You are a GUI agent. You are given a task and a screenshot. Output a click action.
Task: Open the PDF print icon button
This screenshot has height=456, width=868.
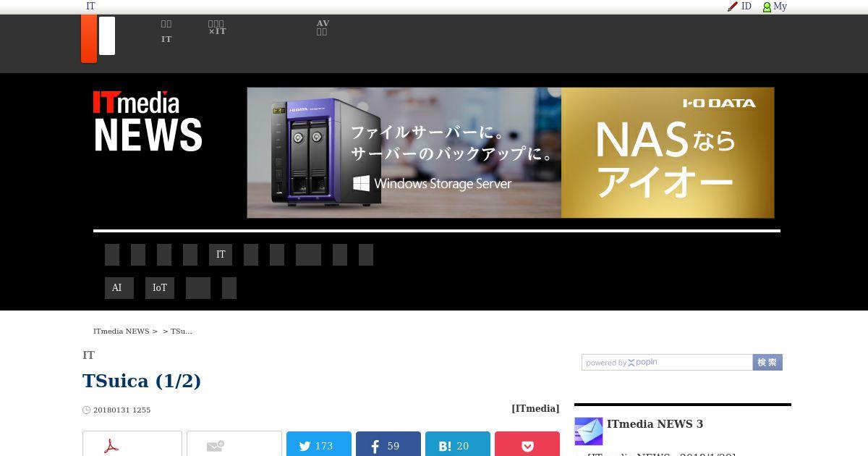pyautogui.click(x=132, y=444)
